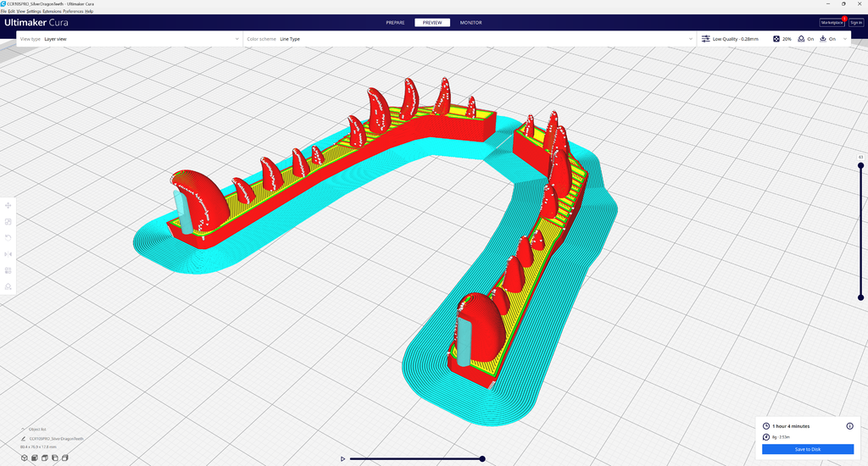Switch to the Prepare stage
This screenshot has width=868, height=466.
395,23
